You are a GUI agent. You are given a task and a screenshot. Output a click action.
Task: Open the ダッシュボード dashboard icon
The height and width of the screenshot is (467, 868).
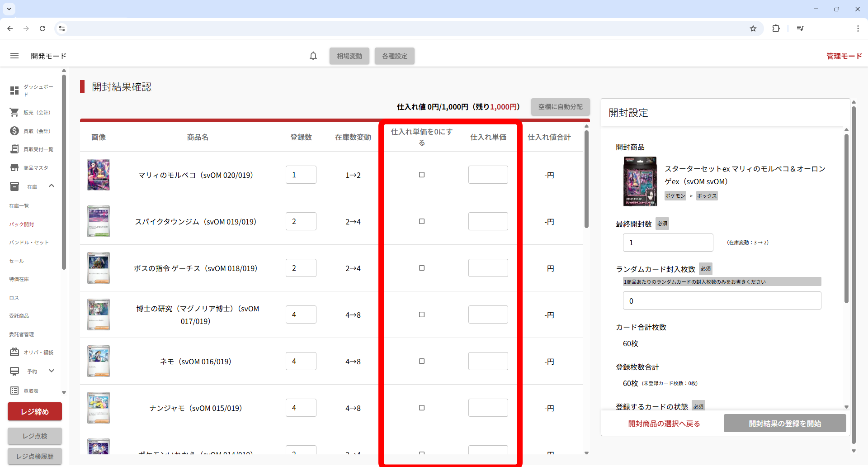coord(14,91)
